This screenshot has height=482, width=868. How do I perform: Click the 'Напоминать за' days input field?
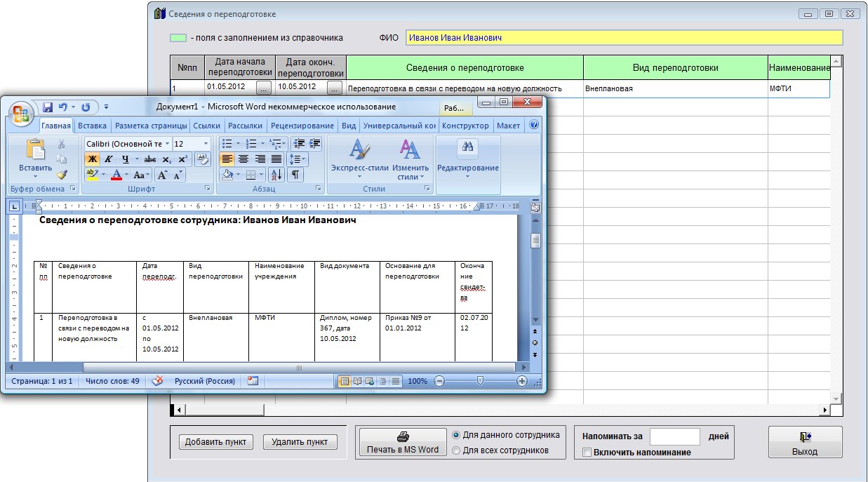(x=674, y=436)
